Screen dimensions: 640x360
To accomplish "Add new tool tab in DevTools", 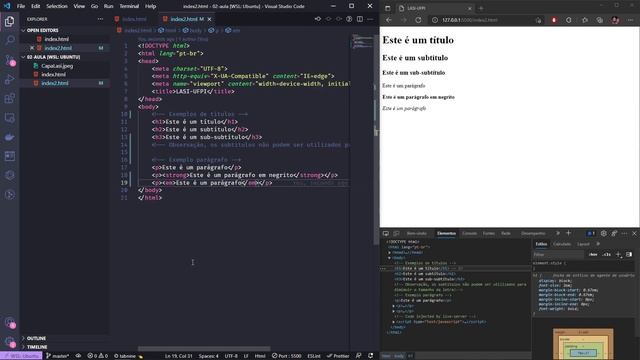I will 569,233.
